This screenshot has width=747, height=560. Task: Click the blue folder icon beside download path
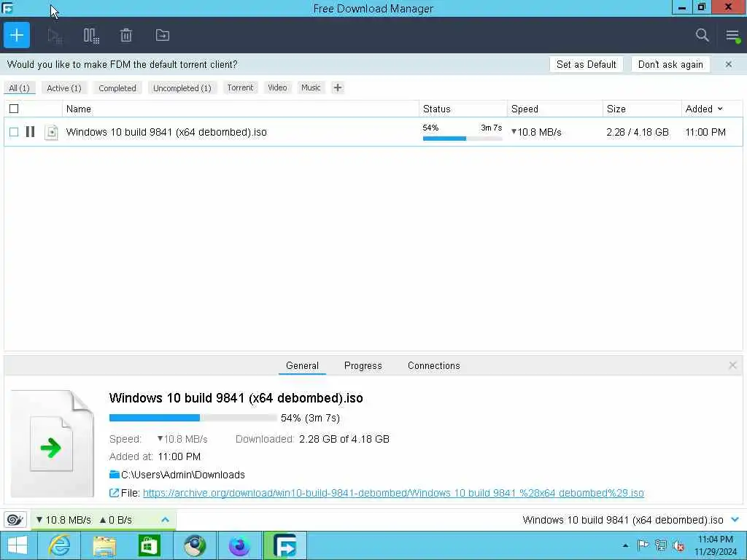pyautogui.click(x=115, y=474)
